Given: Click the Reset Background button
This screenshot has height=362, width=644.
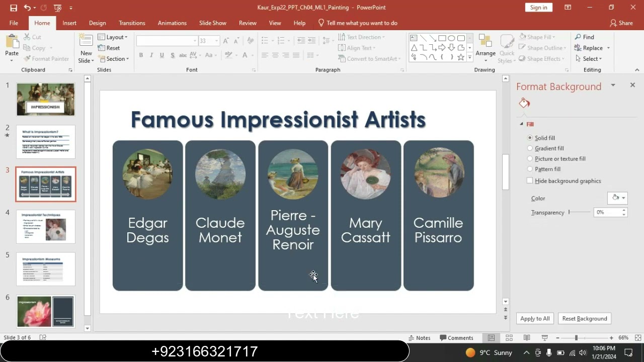Looking at the screenshot, I should pyautogui.click(x=585, y=318).
